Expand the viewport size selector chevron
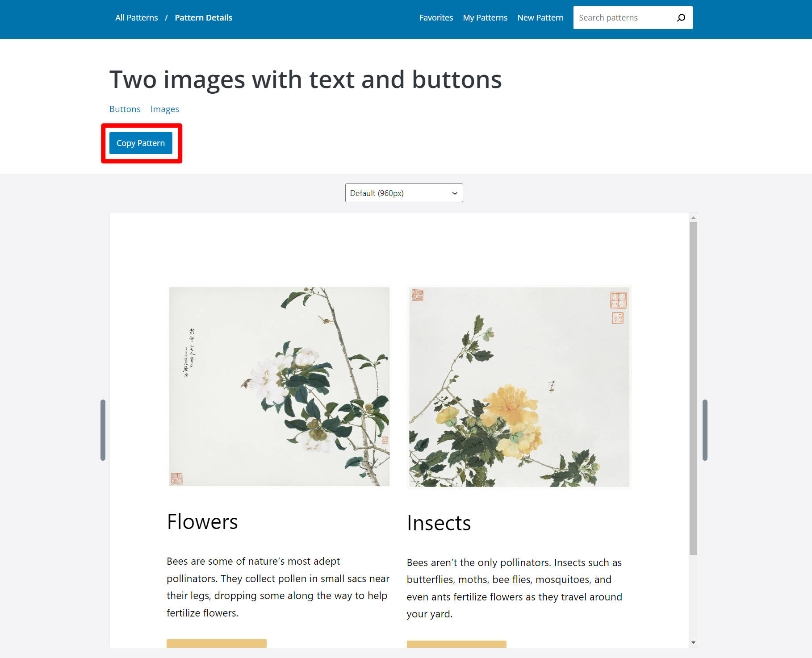 pyautogui.click(x=454, y=193)
